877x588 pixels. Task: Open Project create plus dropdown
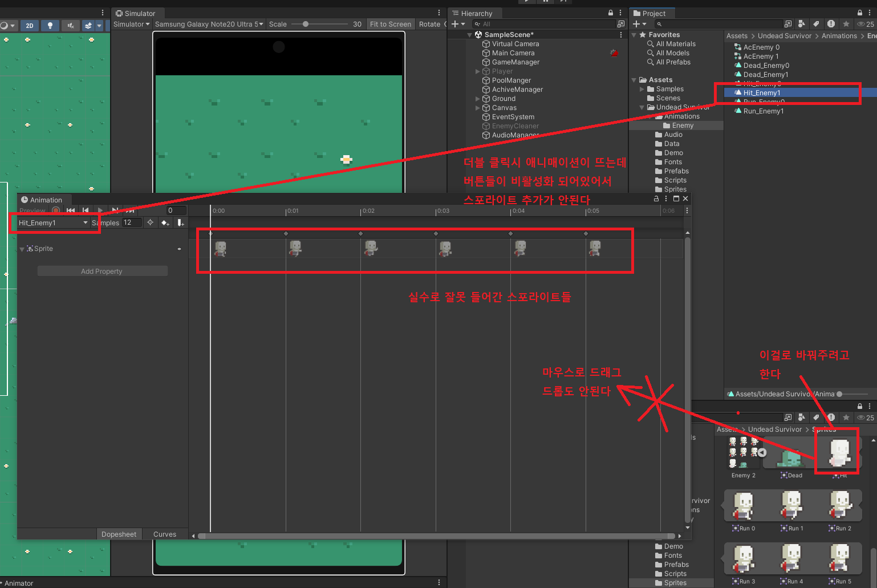click(x=639, y=24)
